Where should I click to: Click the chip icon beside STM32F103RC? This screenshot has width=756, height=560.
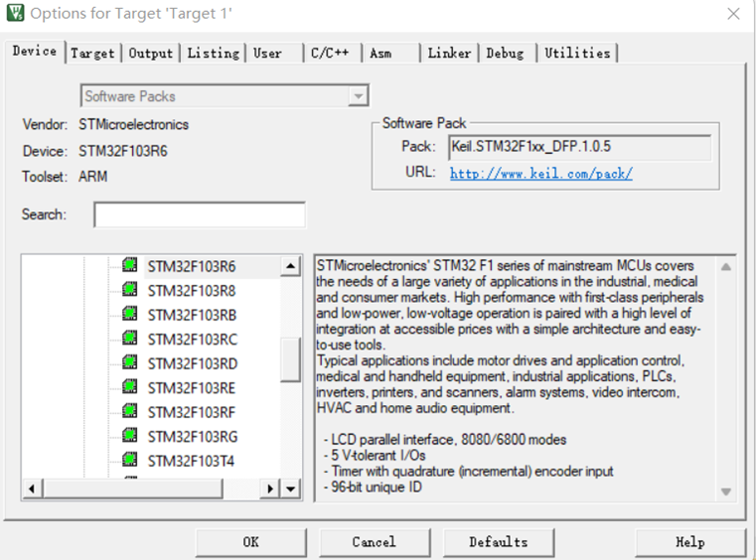click(130, 338)
